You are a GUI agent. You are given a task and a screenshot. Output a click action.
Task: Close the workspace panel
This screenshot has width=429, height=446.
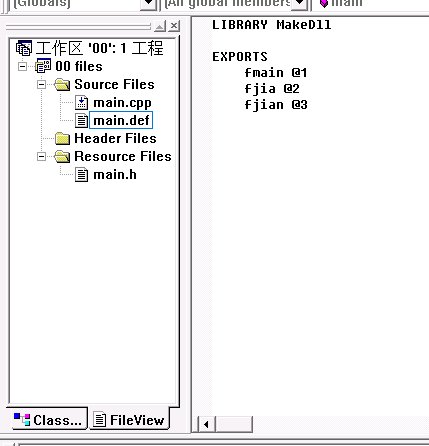[x=174, y=26]
